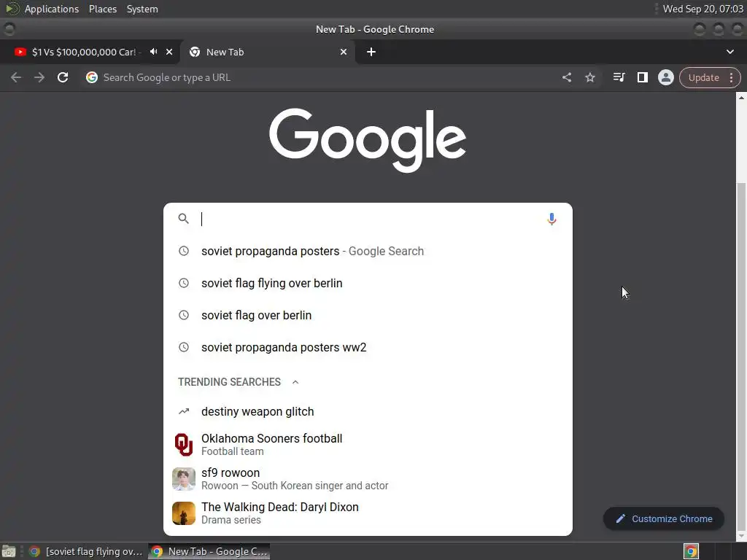Select suggestion soviet propaganda posters - Google Search
This screenshot has width=747, height=560.
click(368, 251)
